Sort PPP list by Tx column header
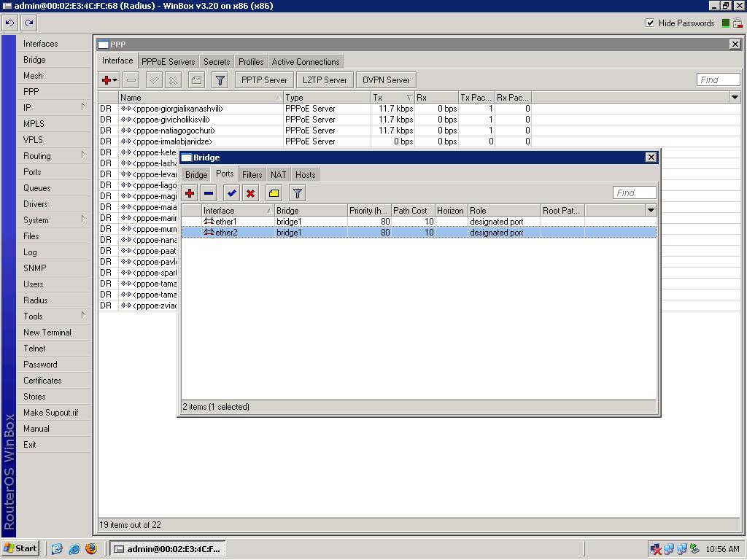This screenshot has height=560, width=747. coord(392,98)
